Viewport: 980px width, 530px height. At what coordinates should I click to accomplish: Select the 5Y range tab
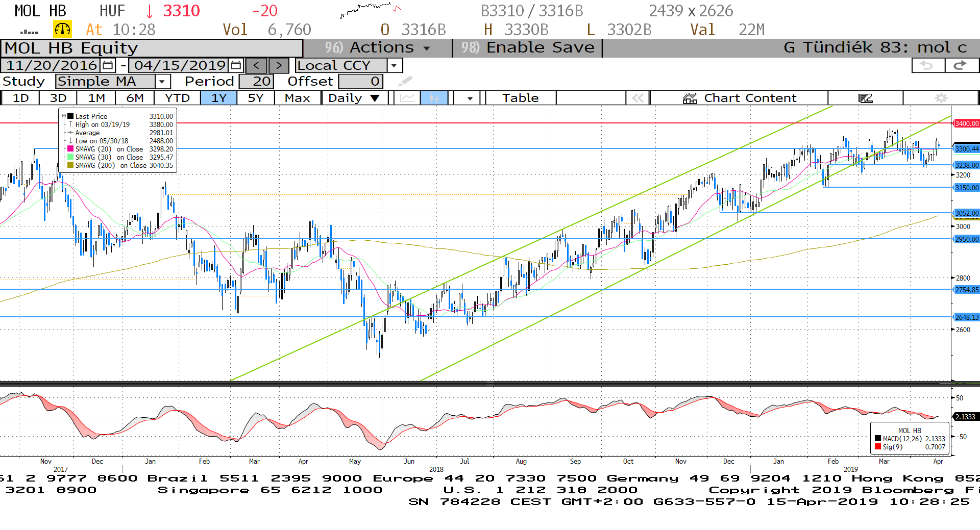coord(256,98)
